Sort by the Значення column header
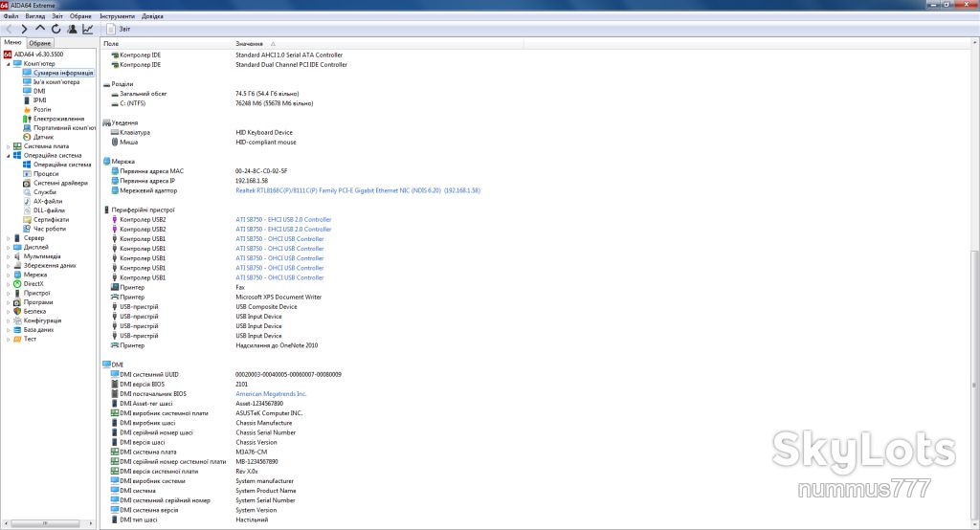This screenshot has height=530, width=980. (x=377, y=44)
